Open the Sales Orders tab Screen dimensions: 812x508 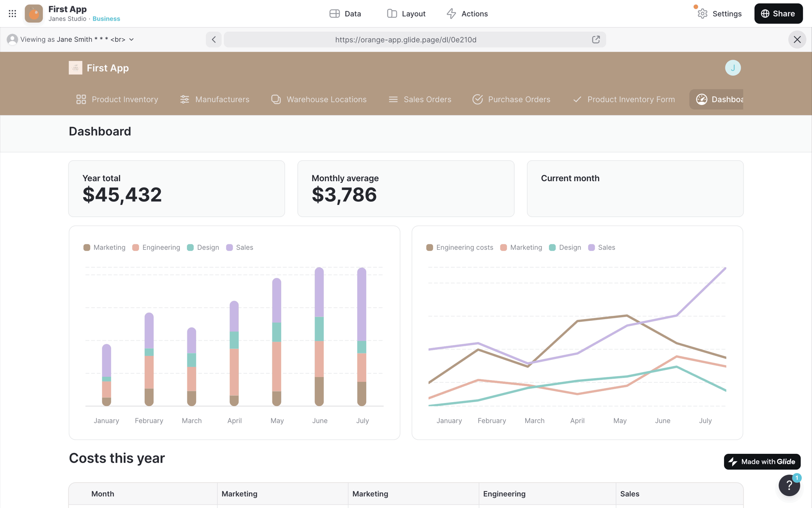point(420,99)
